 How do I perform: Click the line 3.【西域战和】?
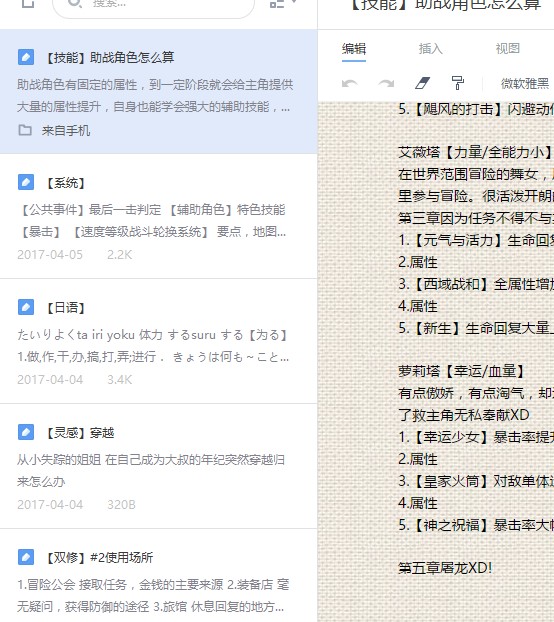click(x=476, y=284)
